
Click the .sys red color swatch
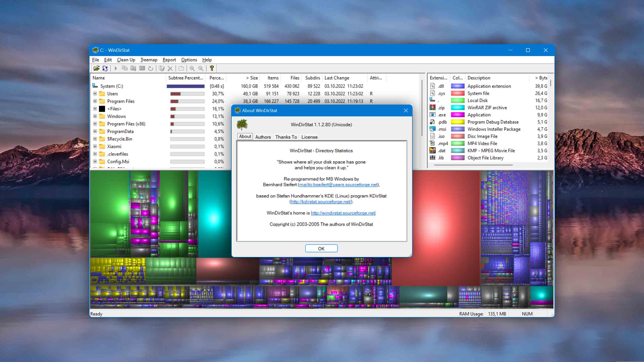pyautogui.click(x=458, y=93)
